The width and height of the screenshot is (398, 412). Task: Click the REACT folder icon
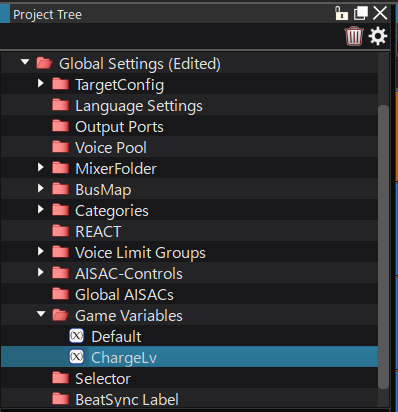[60, 231]
